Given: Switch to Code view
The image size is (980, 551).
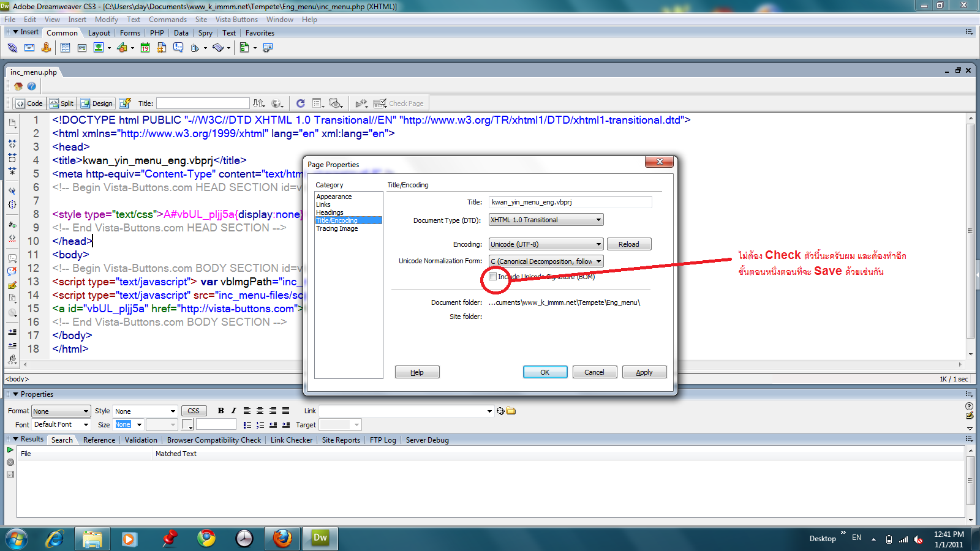Looking at the screenshot, I should click(x=29, y=103).
